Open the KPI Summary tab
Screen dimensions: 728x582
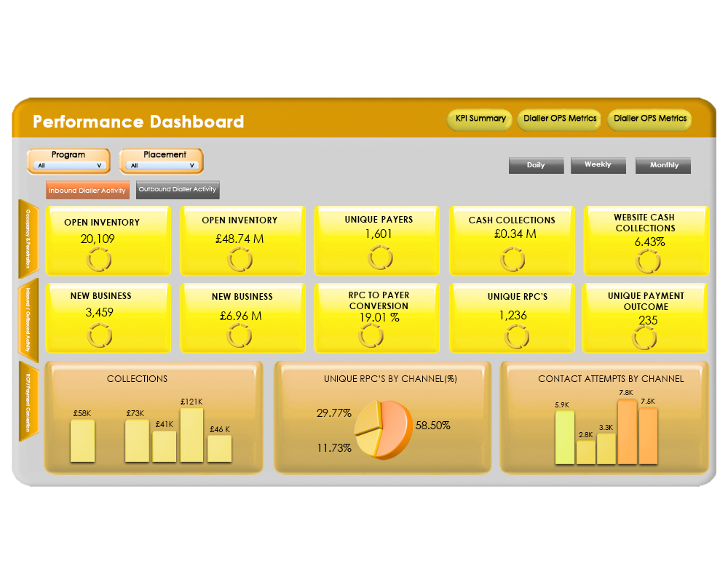click(x=480, y=119)
